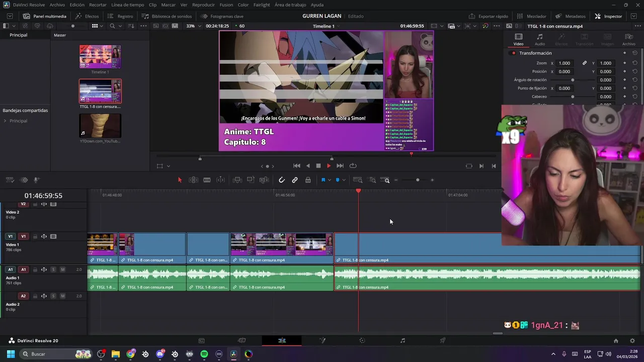This screenshot has height=362, width=644.
Task: Open the Dynamic Trim mode icon
Action: click(220, 180)
